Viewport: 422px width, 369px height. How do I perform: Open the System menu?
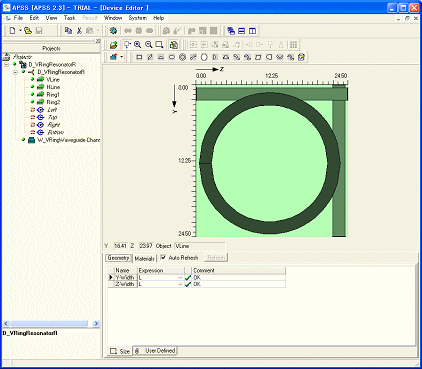137,18
